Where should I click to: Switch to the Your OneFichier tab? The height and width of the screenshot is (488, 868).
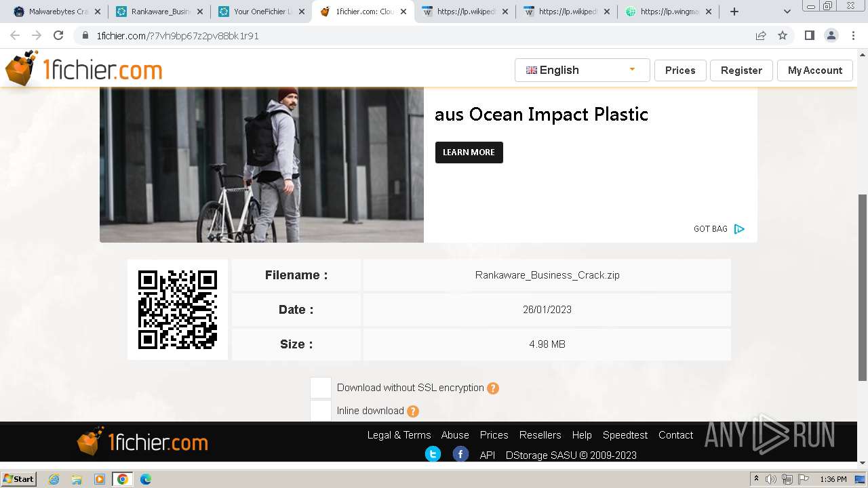(261, 12)
